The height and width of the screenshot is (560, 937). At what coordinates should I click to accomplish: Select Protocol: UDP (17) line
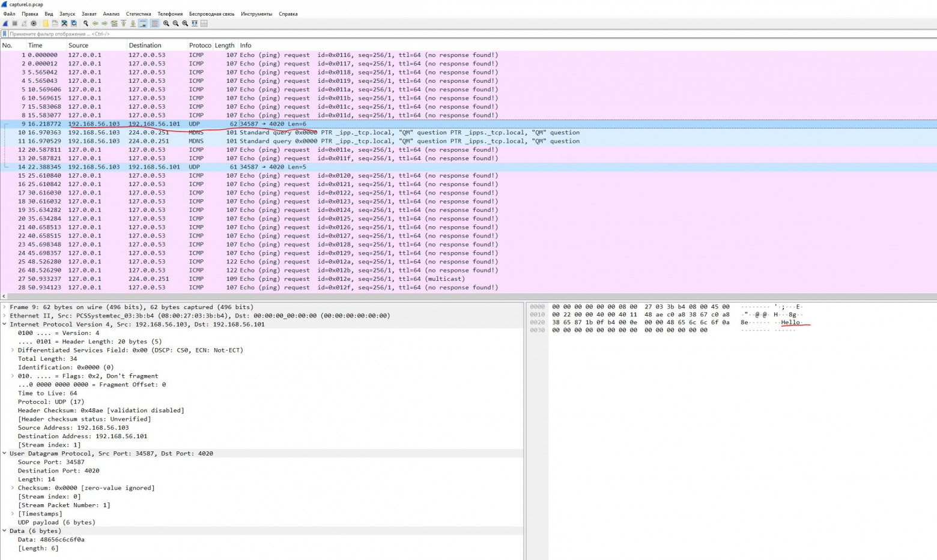[x=51, y=402]
